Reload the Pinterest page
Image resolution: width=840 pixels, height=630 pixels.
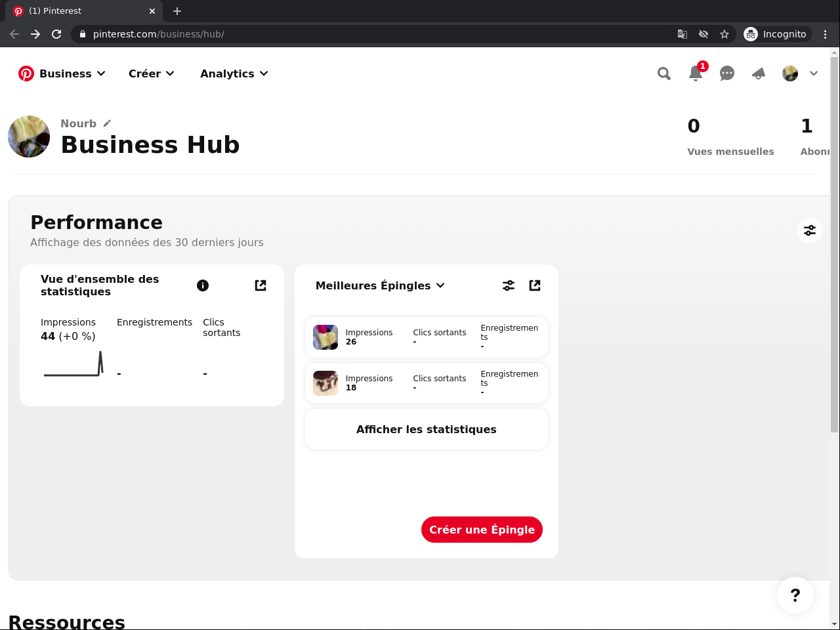56,34
